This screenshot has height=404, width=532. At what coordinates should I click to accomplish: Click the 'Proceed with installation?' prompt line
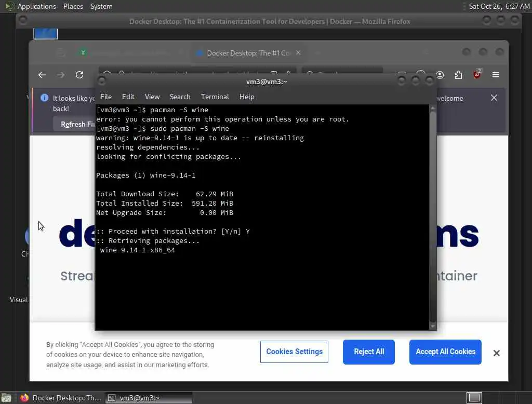click(x=172, y=232)
